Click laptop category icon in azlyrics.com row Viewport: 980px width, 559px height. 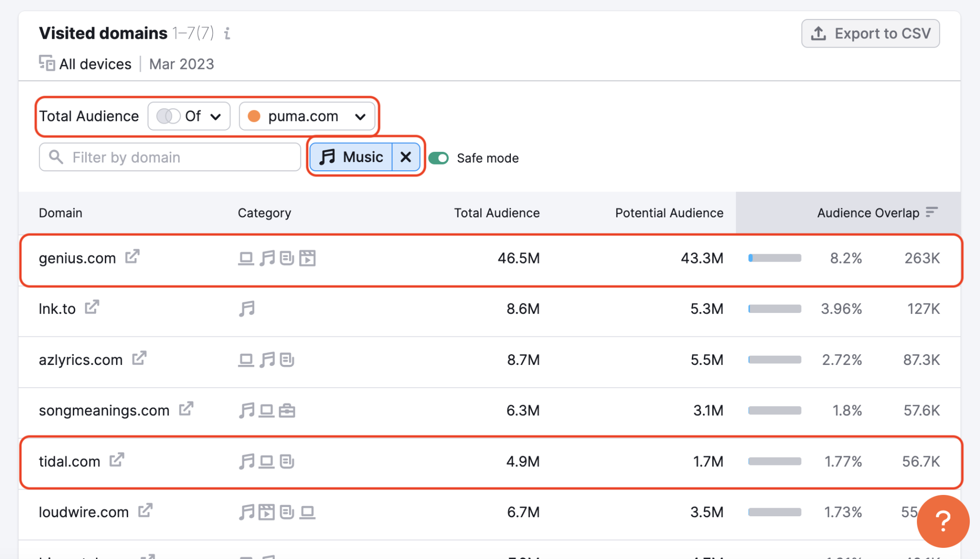246,360
